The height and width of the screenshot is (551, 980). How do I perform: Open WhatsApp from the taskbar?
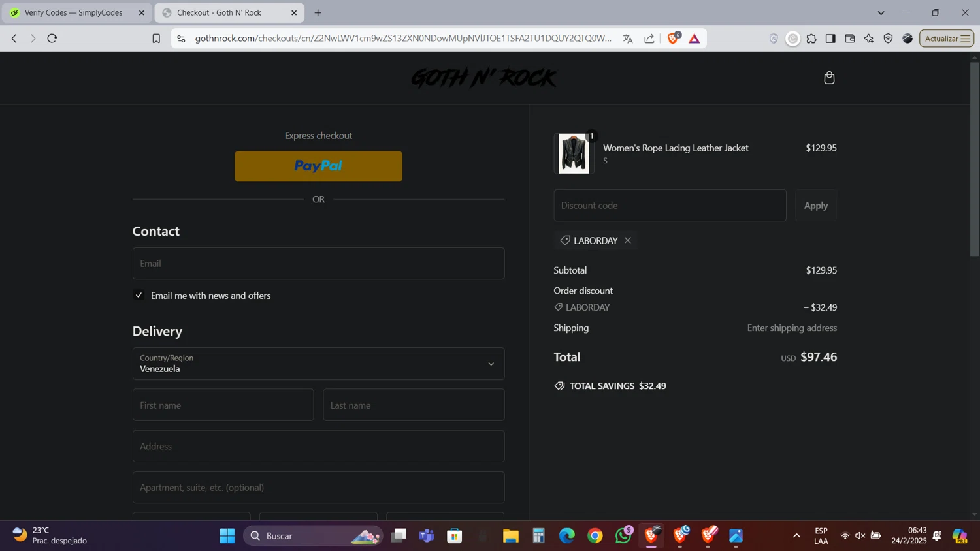[623, 536]
